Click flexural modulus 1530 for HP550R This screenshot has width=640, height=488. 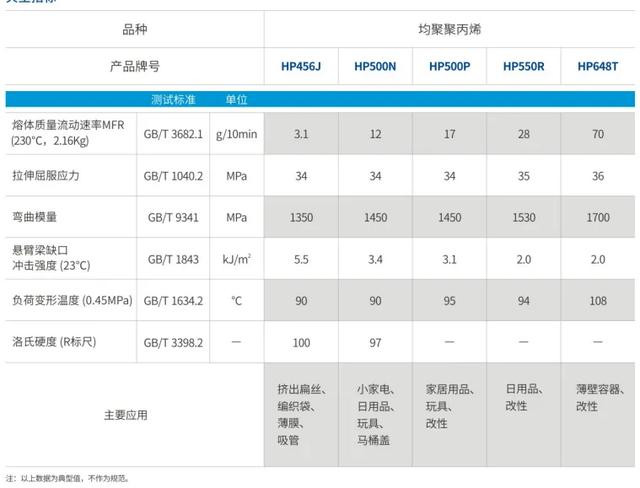524,217
